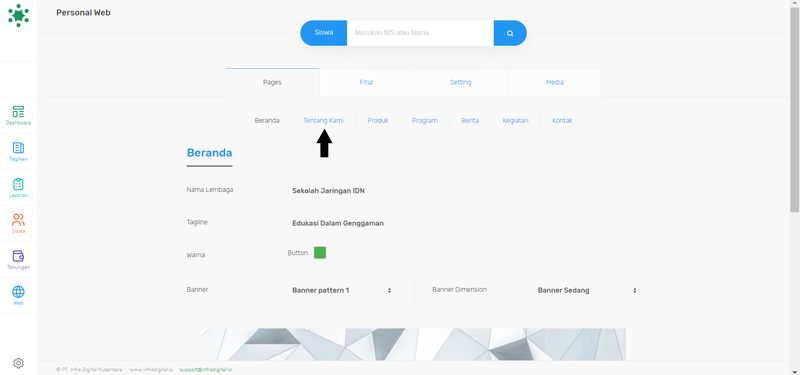Open the Tagihan sidebar icon
Screen dimensions: 800x375
pos(18,152)
